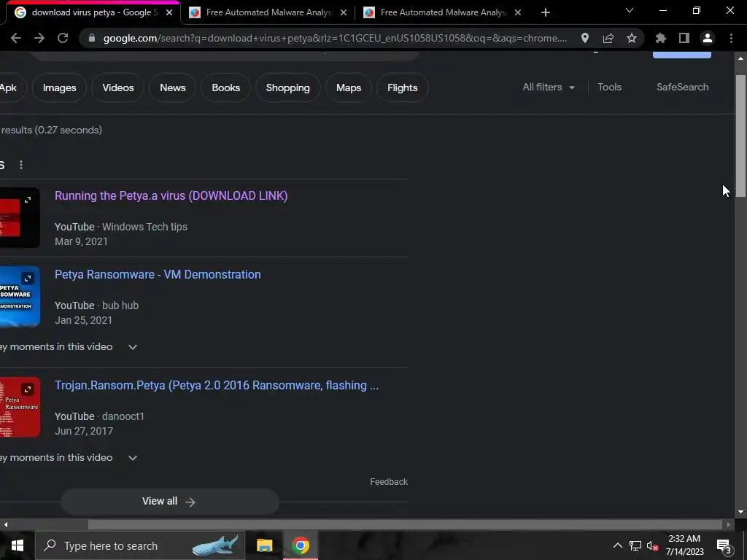Click the horizontal scrollbar thumb
Screen dimensions: 747x560
(x=405, y=525)
